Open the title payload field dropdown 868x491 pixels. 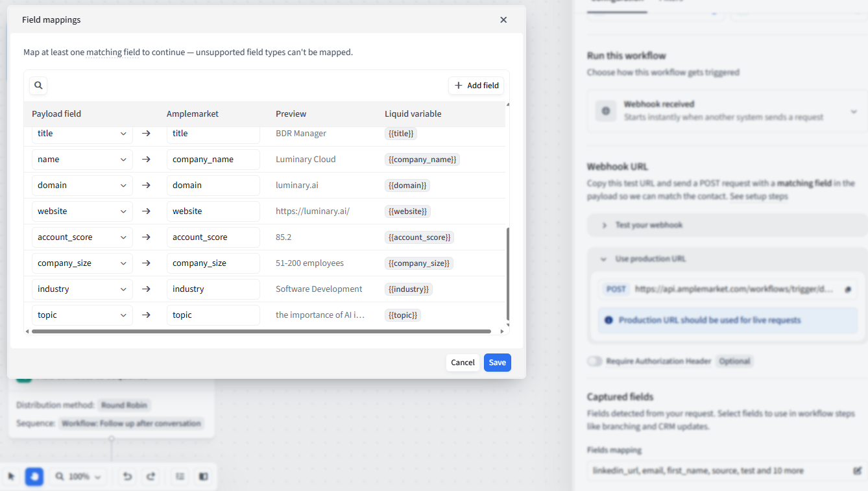click(82, 134)
